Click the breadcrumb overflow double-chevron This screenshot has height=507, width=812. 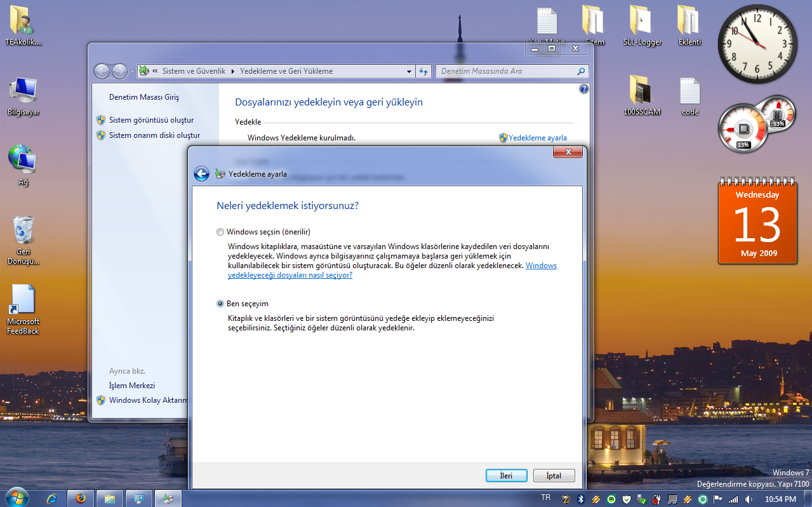pos(156,71)
